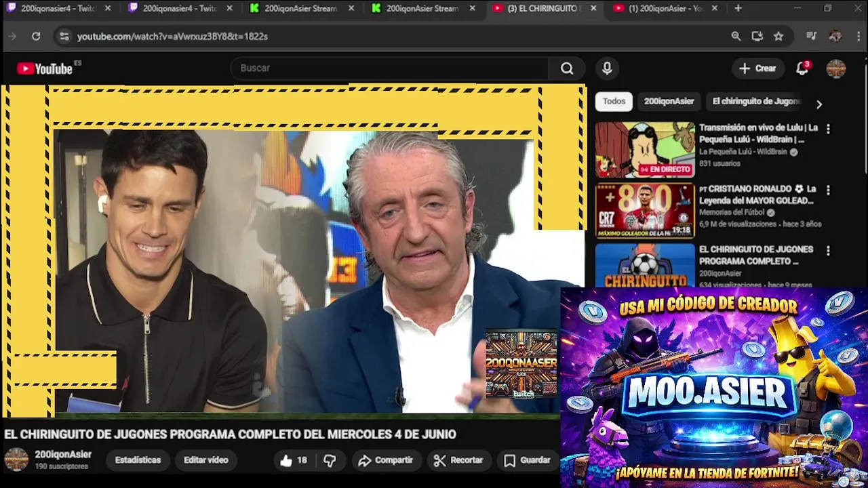Select the 200iqonAsier filter chip

[x=669, y=102]
